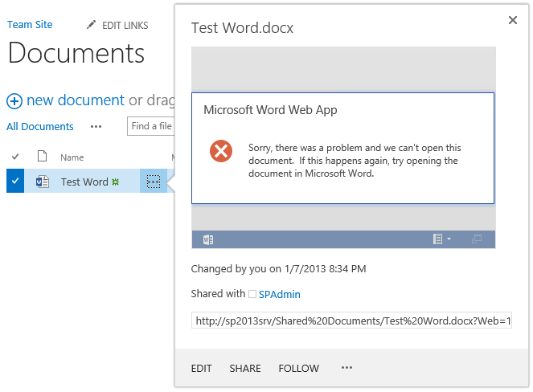Click the Word file icon beside Test Word
The image size is (533, 392).
pyautogui.click(x=42, y=182)
